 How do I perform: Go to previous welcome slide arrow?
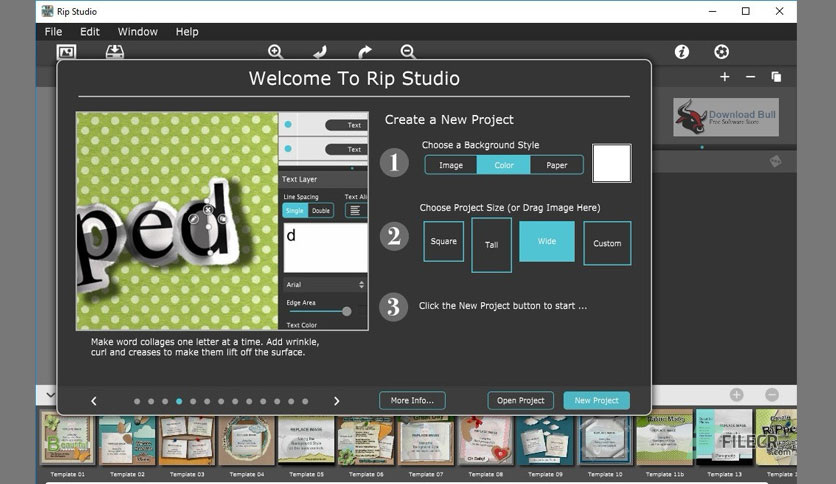coord(94,401)
